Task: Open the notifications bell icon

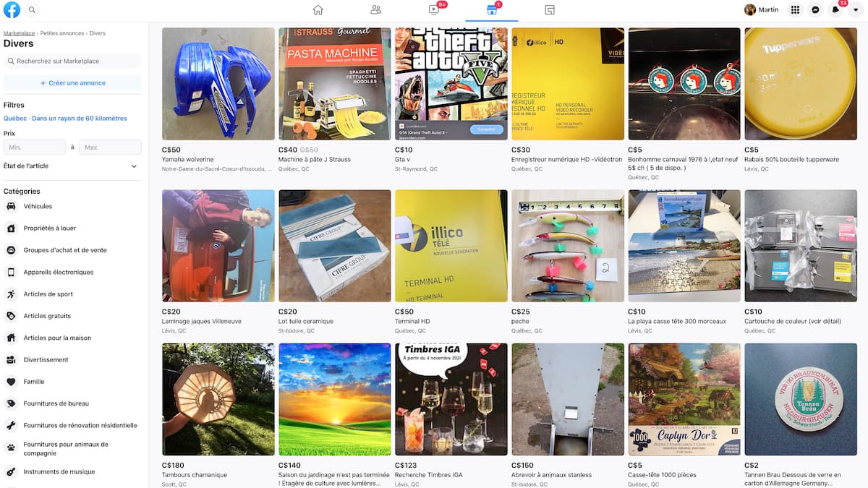Action: click(x=835, y=10)
